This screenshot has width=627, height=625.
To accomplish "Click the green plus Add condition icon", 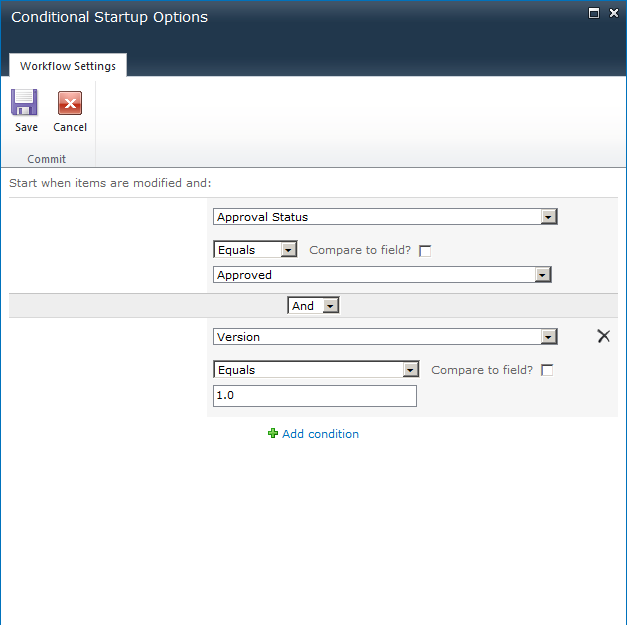I will click(x=273, y=433).
